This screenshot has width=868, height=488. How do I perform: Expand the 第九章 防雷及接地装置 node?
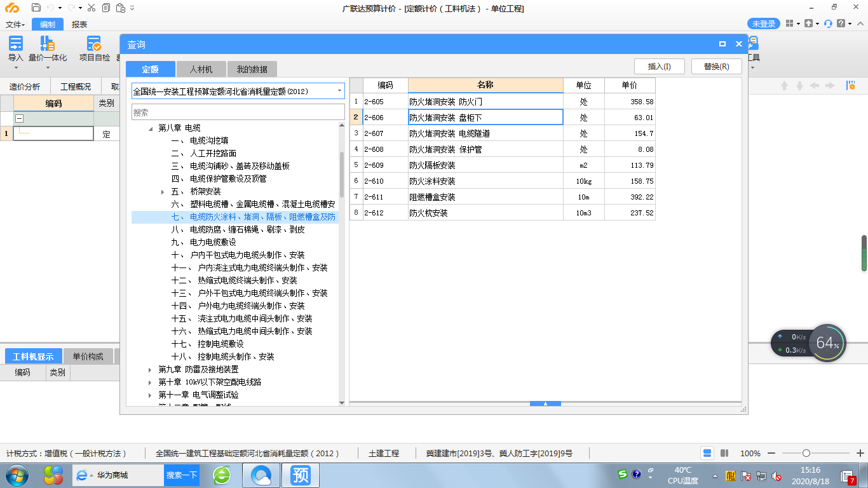pos(151,370)
